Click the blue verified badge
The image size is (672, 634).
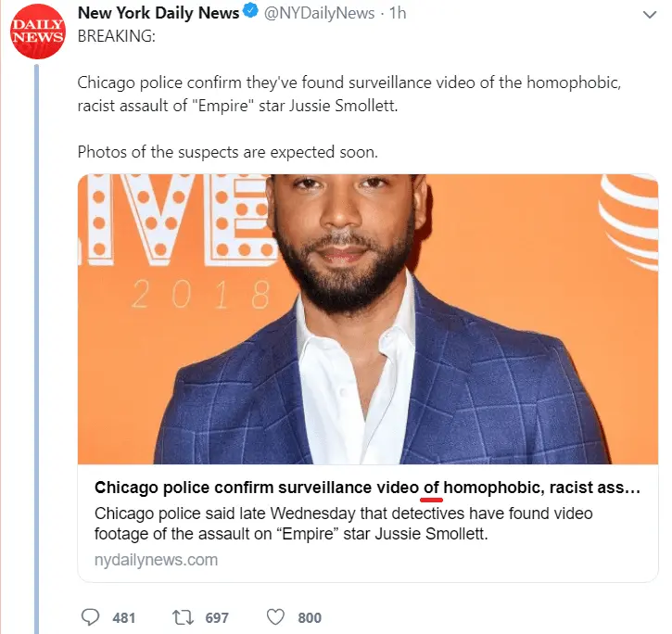pos(251,10)
